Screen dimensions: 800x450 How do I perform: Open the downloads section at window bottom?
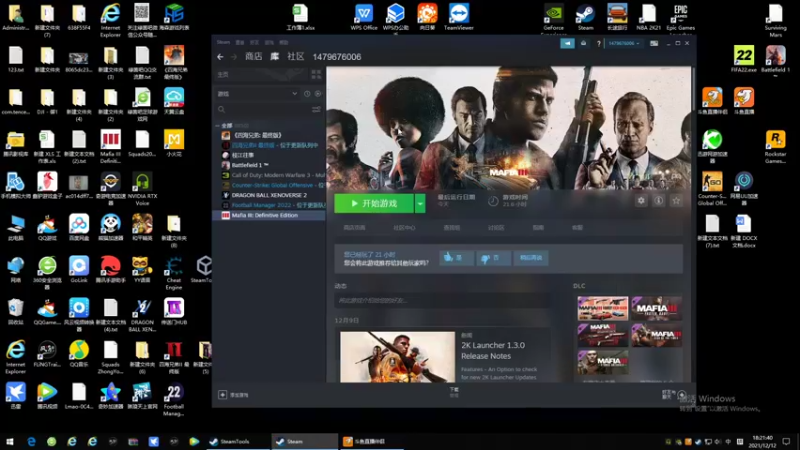tap(454, 392)
